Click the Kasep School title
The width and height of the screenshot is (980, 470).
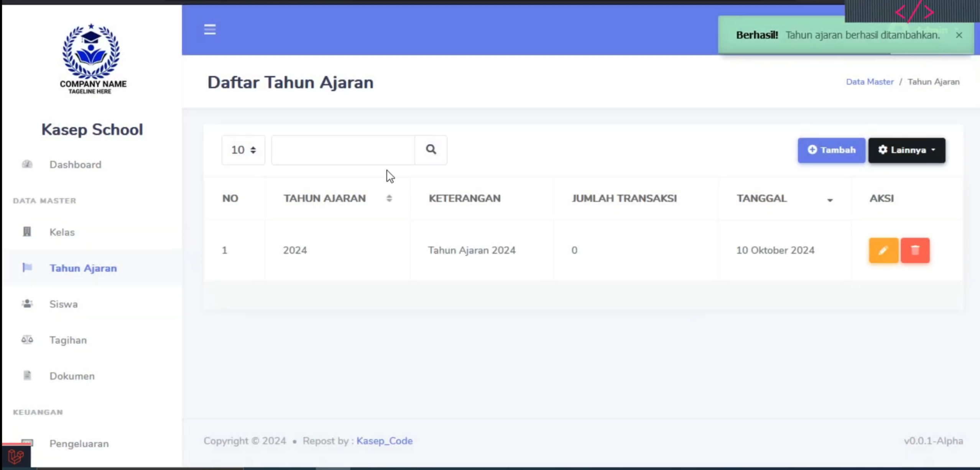92,130
